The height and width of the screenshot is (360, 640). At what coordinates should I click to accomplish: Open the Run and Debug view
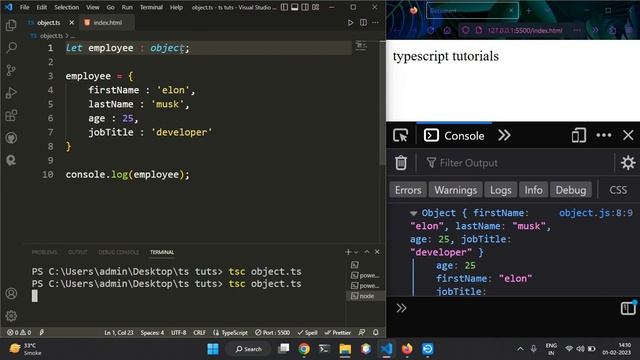[x=11, y=93]
